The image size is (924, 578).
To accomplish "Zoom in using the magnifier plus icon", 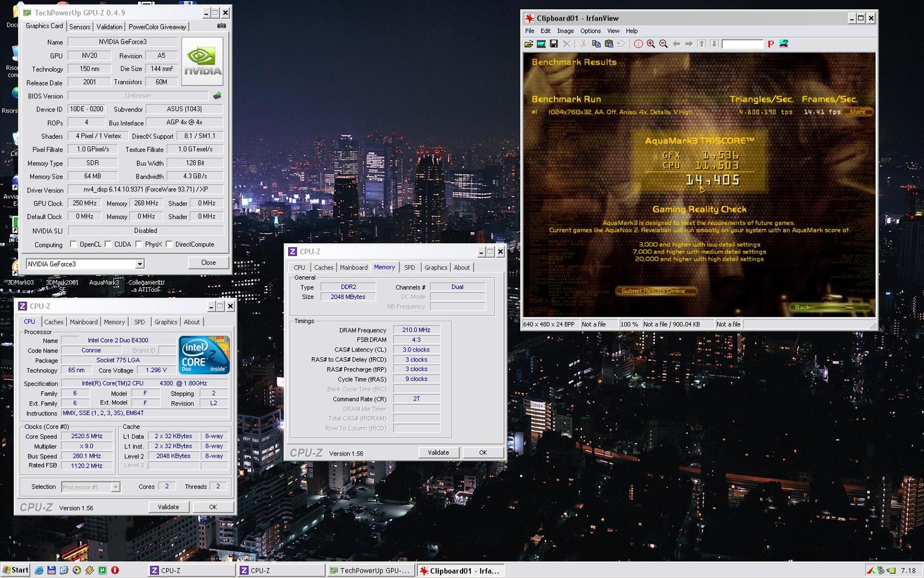I will (x=651, y=44).
